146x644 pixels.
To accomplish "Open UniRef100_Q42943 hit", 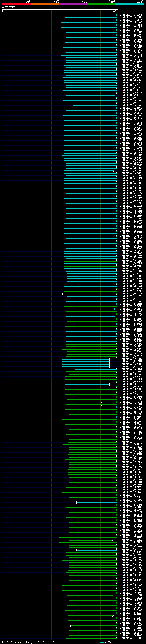I will 131,130.
